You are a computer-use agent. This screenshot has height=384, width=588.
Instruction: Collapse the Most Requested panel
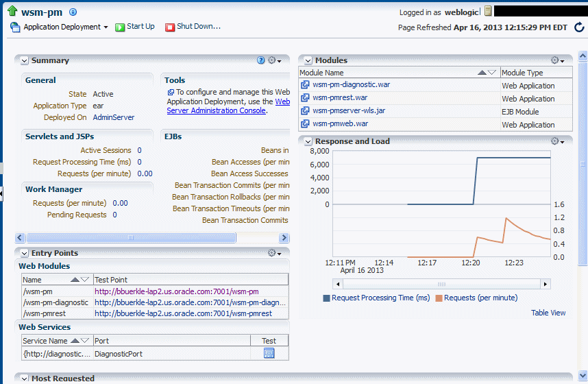(25, 379)
